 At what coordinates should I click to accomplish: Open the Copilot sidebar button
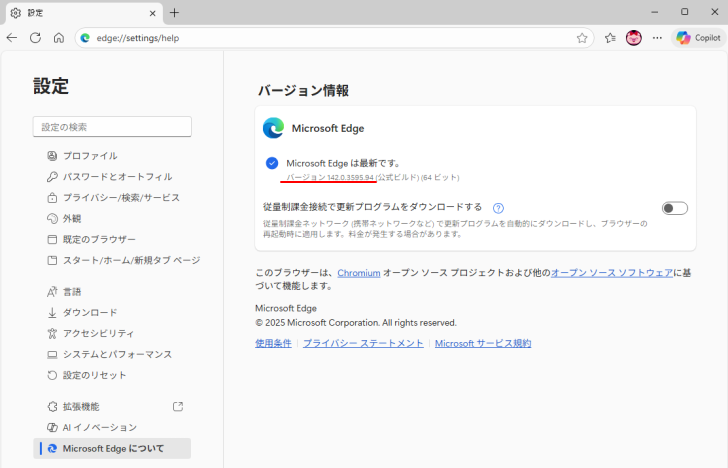coord(698,38)
